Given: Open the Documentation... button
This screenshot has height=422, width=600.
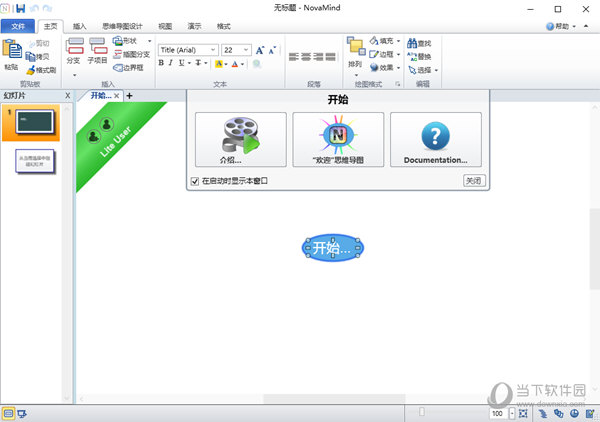Looking at the screenshot, I should [436, 140].
